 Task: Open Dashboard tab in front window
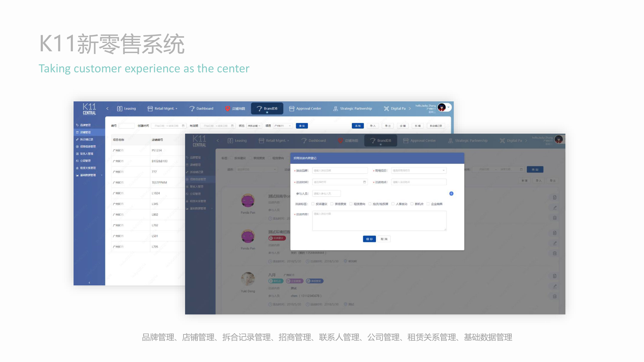[x=314, y=140]
